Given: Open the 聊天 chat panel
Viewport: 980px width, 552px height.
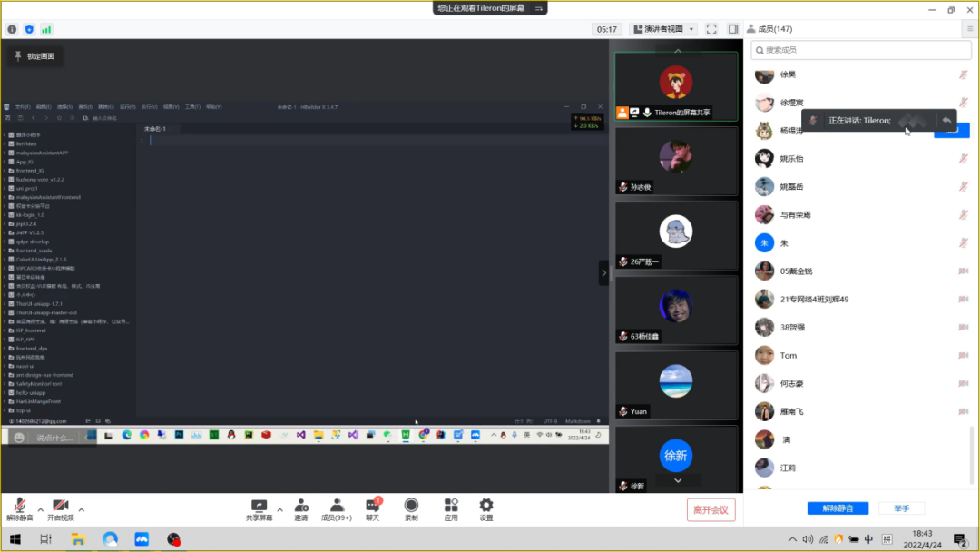Looking at the screenshot, I should (372, 509).
